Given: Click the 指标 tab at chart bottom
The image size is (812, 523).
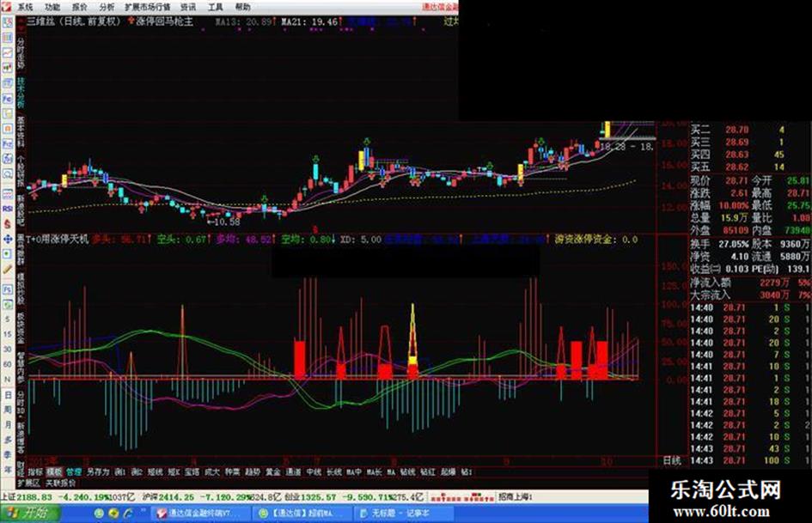Looking at the screenshot, I should pos(36,471).
